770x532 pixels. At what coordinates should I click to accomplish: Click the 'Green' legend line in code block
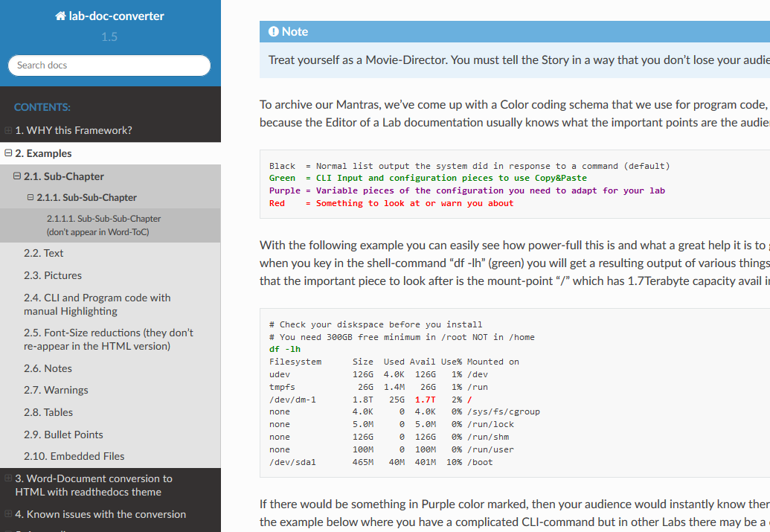click(428, 178)
